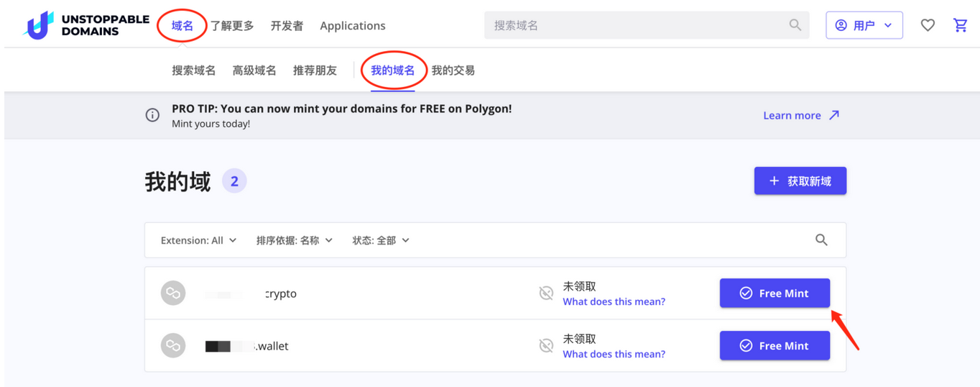This screenshot has width=980, height=387.
Task: Open the 了解更多 menu
Action: click(232, 25)
